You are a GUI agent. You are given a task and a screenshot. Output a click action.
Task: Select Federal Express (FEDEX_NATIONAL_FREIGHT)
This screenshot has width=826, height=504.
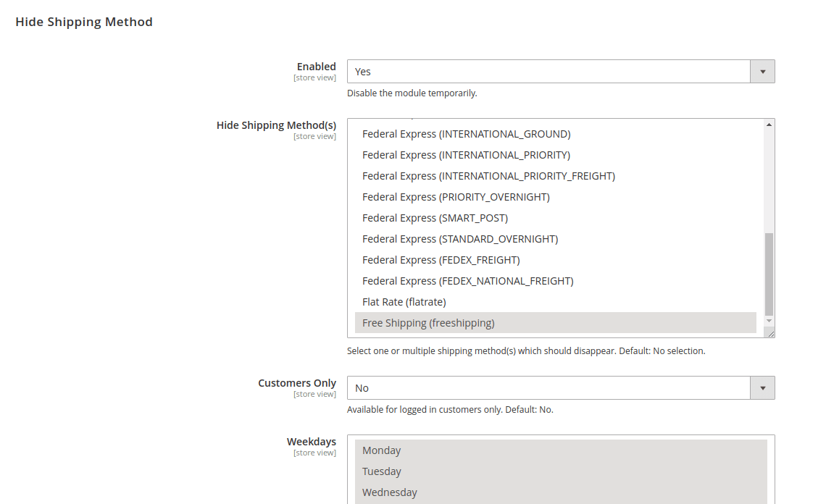click(x=467, y=281)
